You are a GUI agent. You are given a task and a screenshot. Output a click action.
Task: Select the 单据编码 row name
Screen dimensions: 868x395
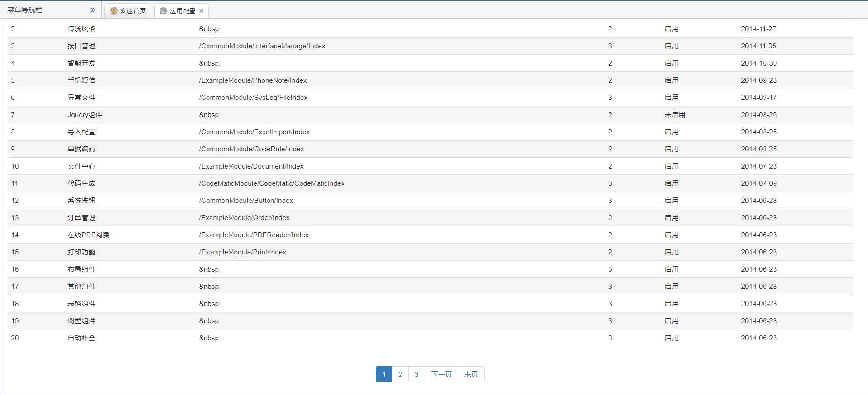coord(81,149)
